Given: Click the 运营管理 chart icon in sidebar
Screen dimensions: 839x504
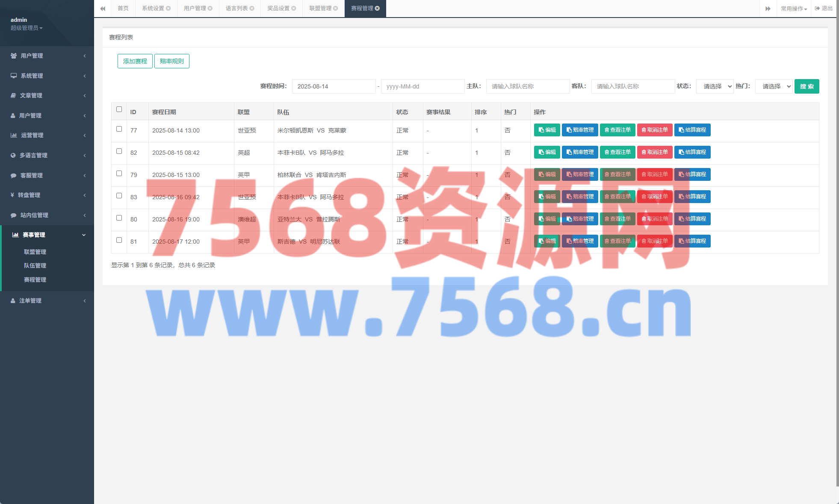Looking at the screenshot, I should (14, 135).
